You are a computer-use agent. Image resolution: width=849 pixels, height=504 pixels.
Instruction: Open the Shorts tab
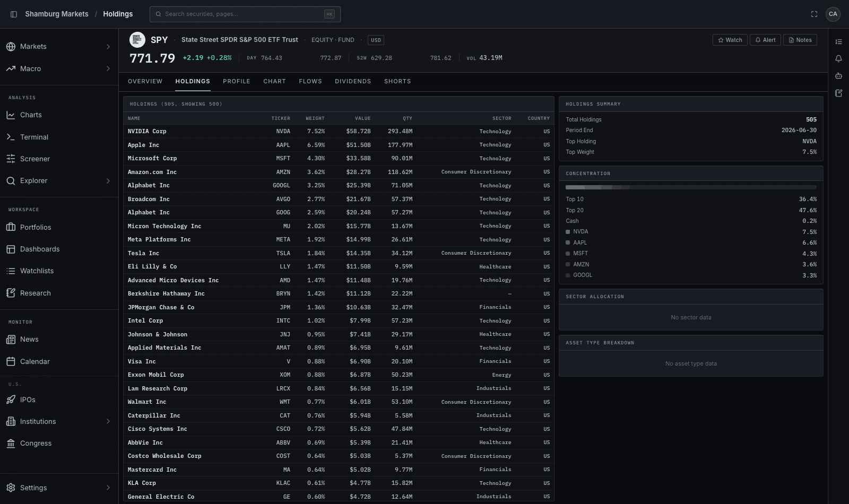tap(397, 81)
